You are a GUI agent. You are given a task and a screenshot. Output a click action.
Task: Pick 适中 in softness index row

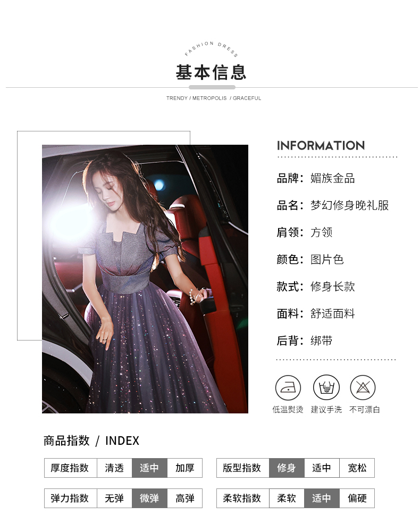coord(322,498)
